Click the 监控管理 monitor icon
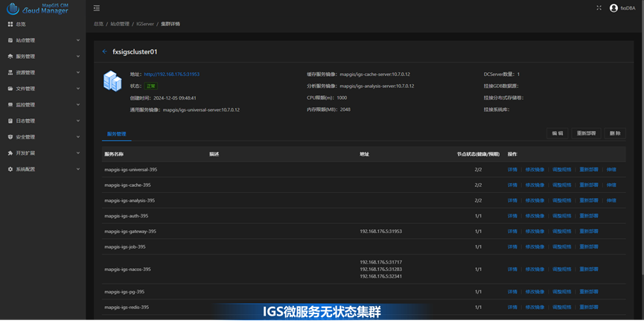Screen dimensions: 644x335 tap(10, 105)
